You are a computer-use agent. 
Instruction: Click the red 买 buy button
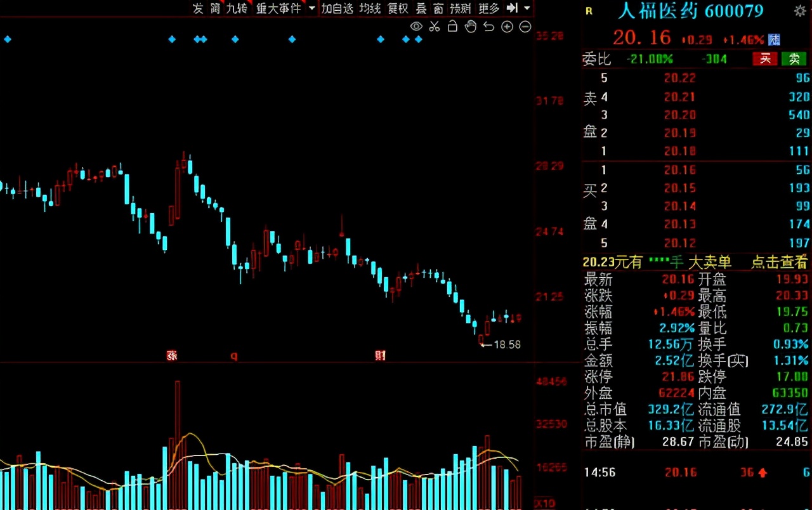(x=766, y=59)
